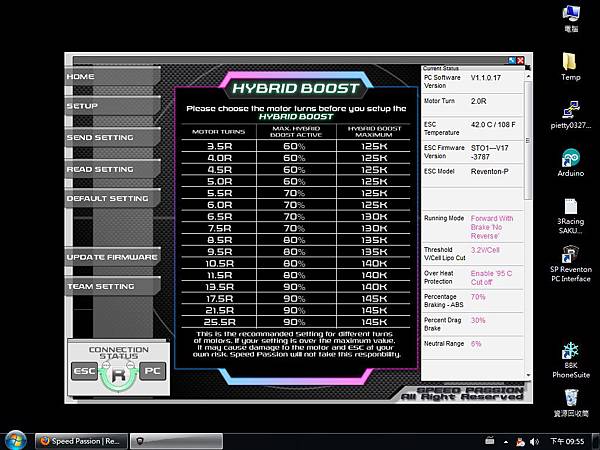
Task: Click Over Heat Protection value 'Enable 95 C'
Action: point(491,277)
